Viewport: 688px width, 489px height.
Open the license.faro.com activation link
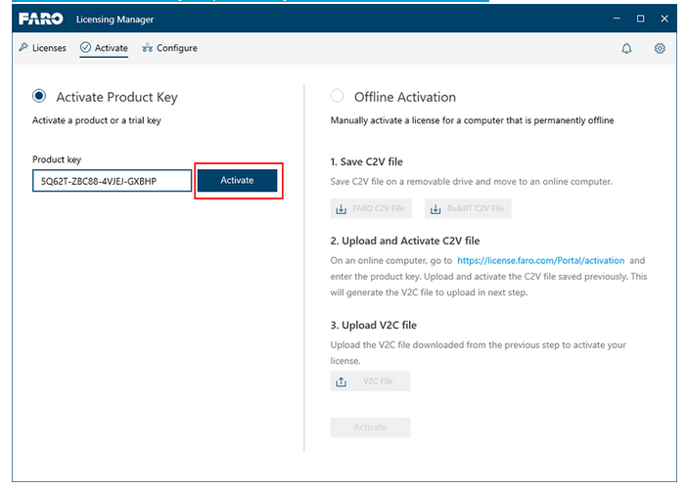tap(541, 260)
